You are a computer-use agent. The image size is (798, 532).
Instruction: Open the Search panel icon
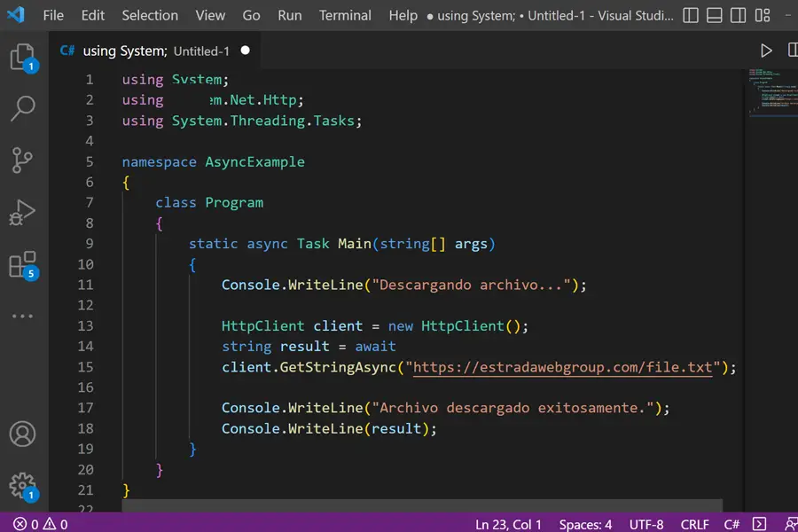coord(23,108)
